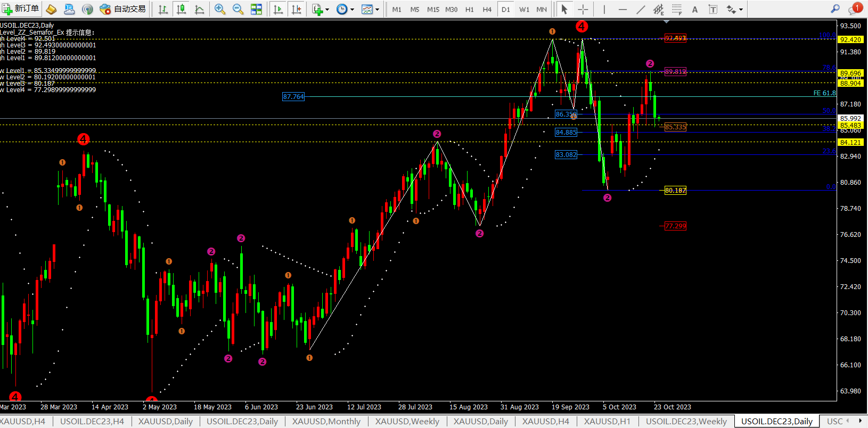
Task: Click the 77.299 red level label
Action: point(675,226)
